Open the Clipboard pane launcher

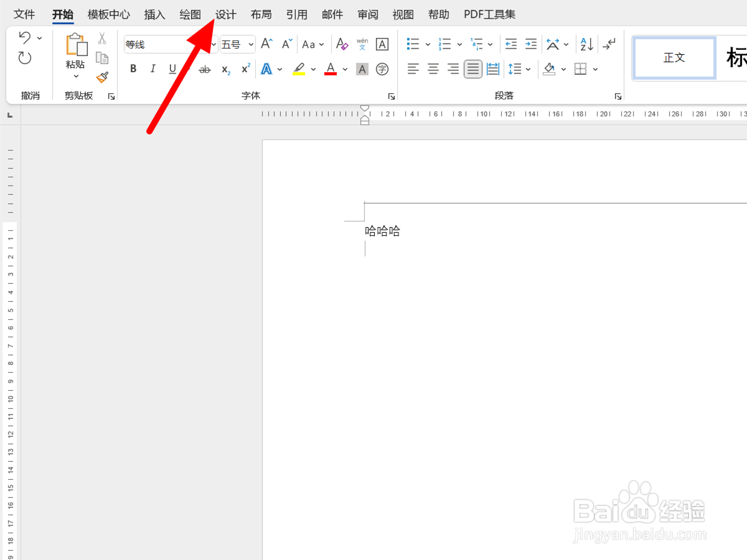(x=111, y=96)
